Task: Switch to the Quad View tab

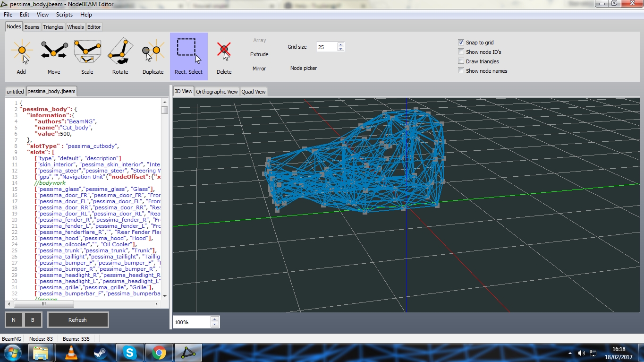Action: point(254,92)
